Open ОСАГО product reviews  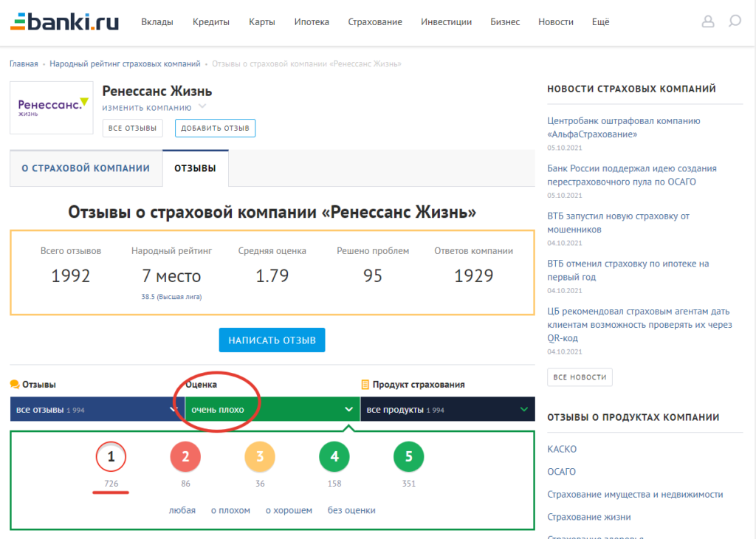[561, 472]
